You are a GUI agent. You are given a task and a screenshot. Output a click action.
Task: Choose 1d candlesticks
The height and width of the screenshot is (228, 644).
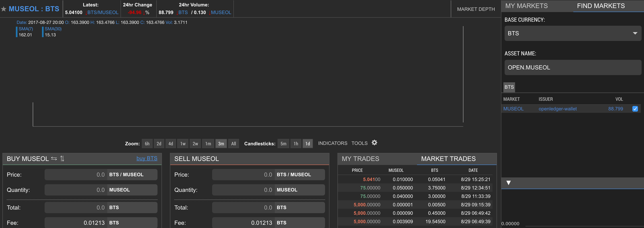tap(308, 144)
